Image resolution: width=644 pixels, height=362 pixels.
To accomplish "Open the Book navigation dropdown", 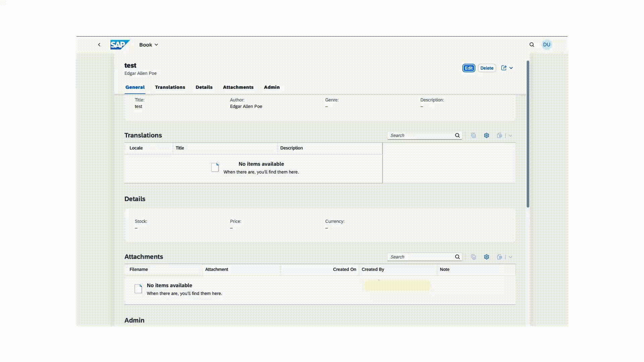I will click(x=149, y=45).
